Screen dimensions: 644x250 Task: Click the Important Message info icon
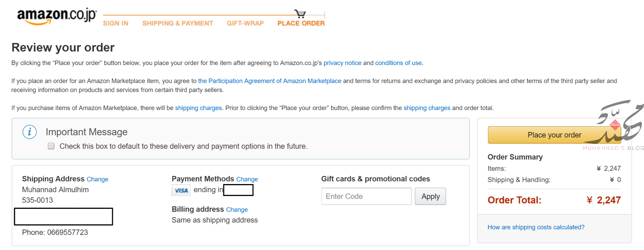29,132
